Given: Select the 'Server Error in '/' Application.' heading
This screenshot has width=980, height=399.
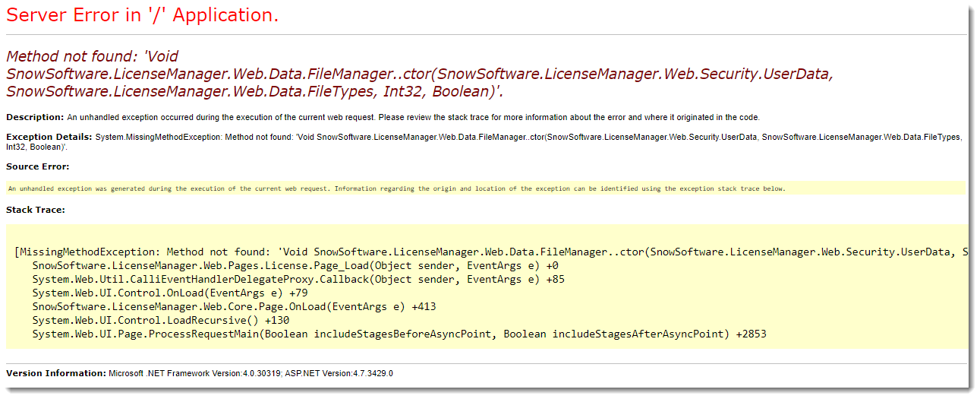Looking at the screenshot, I should coord(142,15).
